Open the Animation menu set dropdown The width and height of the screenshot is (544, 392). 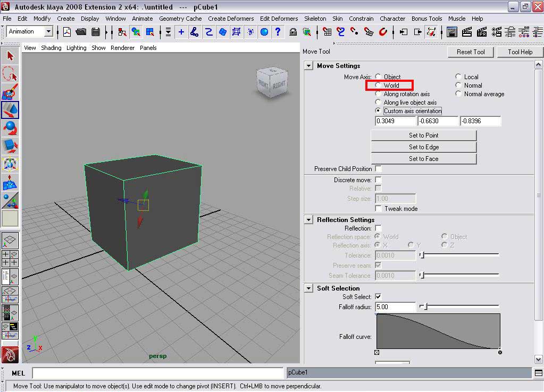tap(48, 32)
